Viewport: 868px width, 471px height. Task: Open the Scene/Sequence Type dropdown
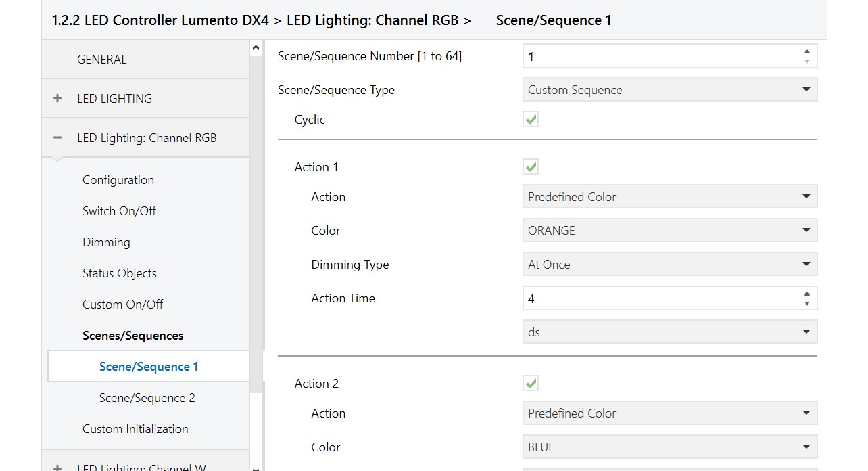click(x=669, y=90)
